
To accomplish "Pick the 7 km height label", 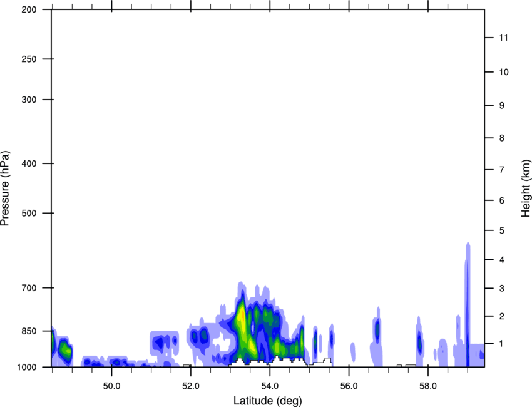I will (x=502, y=170).
